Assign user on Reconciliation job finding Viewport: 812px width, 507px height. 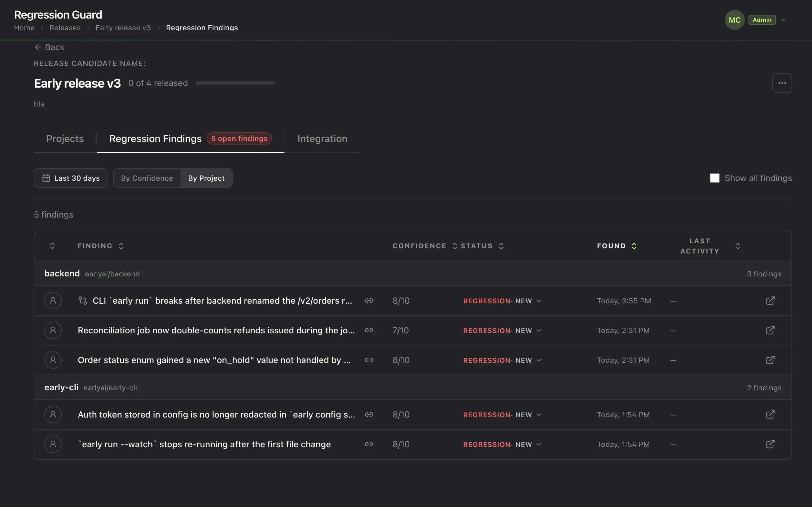point(53,330)
